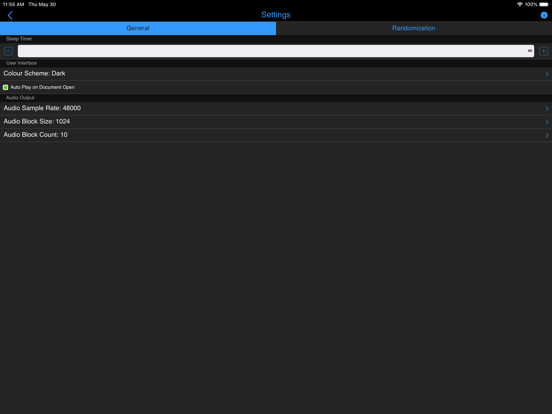Tap the battery indicator icon
Viewport: 552px width, 414px height.
coord(544,4)
